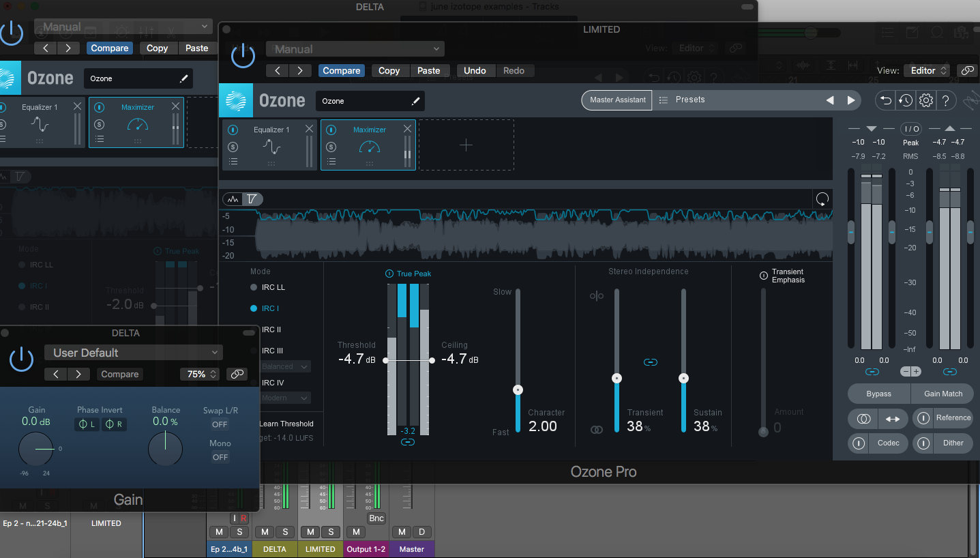Toggle threshold-ceiling link icon below meters
Viewport: 980px width, 558px height.
click(408, 442)
